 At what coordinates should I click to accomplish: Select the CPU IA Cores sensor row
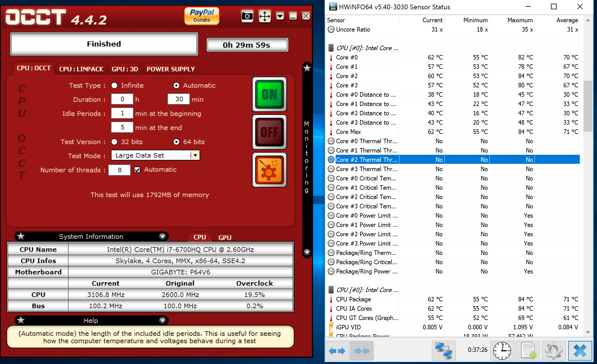(452, 308)
